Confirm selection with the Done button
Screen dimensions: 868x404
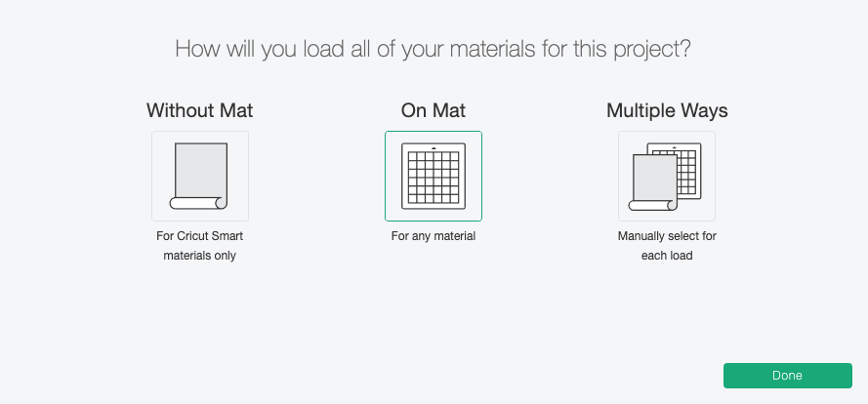coord(787,376)
